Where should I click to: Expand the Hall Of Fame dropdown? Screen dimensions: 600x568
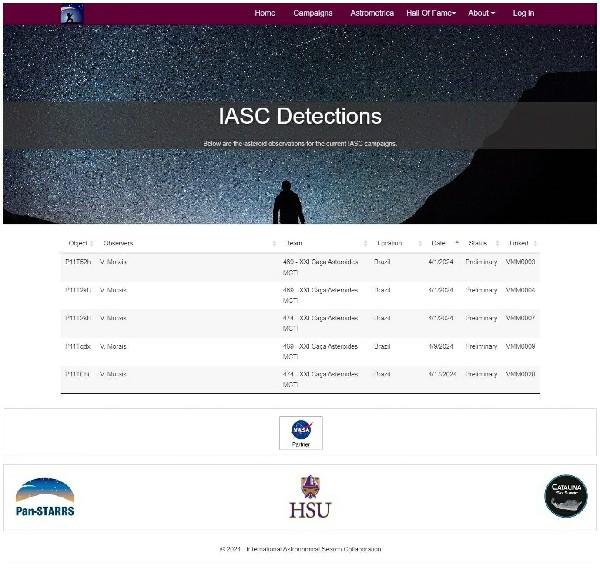coord(431,13)
